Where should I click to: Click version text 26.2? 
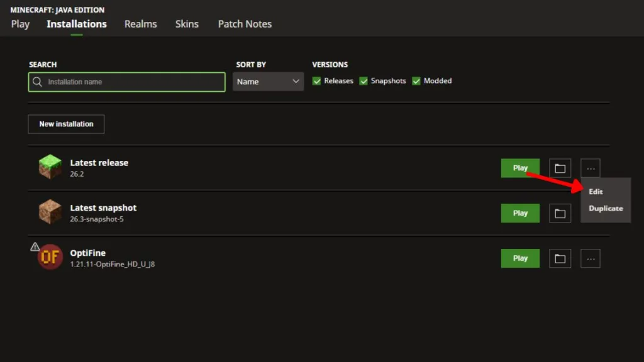[x=77, y=174]
